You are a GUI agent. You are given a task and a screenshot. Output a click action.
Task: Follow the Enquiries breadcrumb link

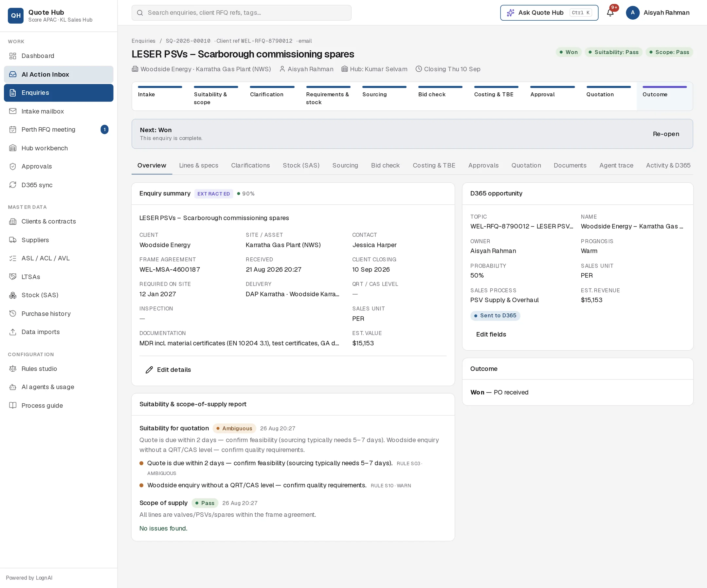143,41
